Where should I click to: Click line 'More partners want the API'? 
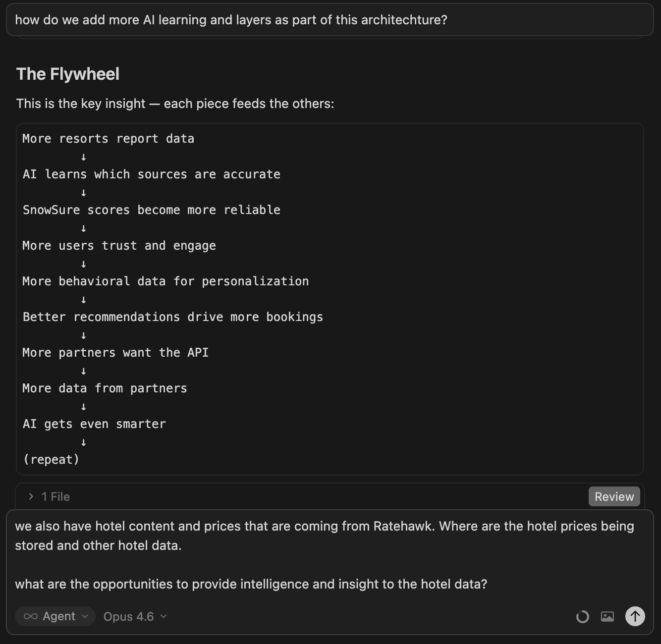(115, 353)
